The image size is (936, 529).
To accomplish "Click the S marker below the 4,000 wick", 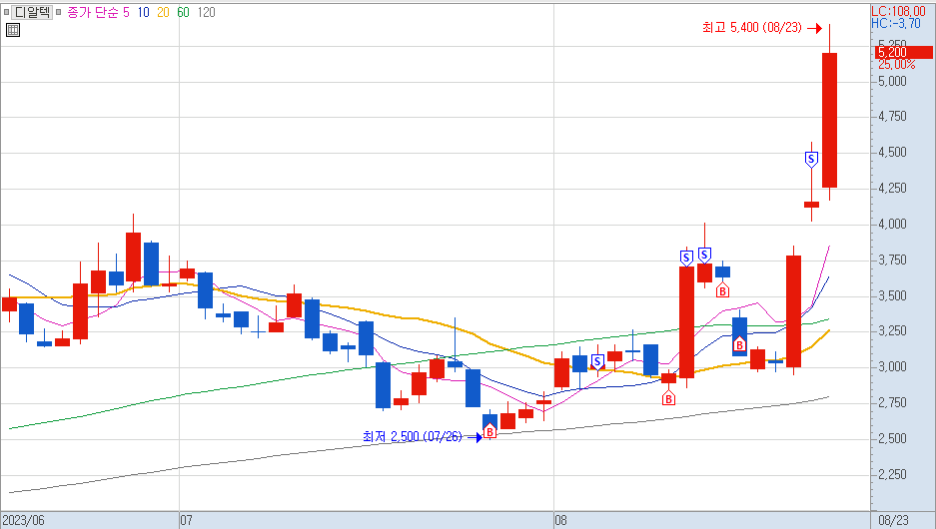I will [704, 256].
